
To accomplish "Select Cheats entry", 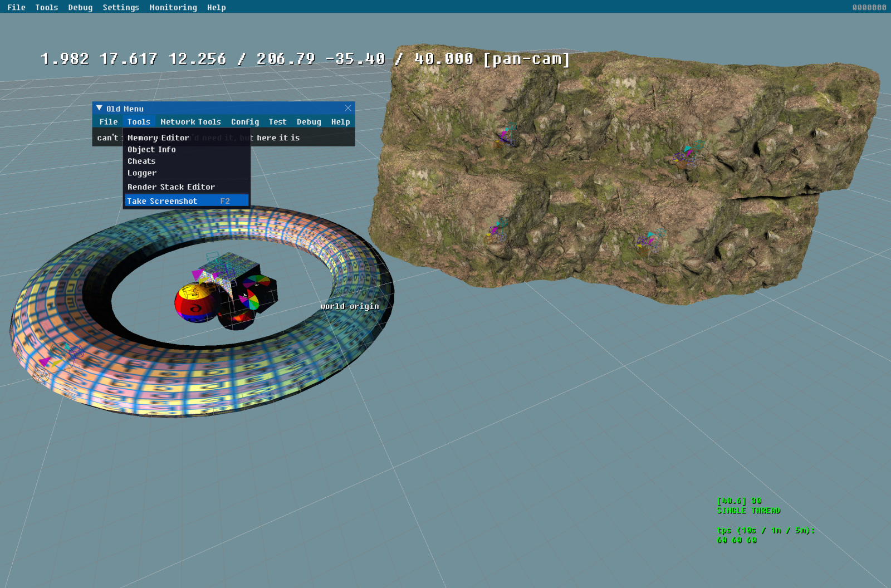I will tap(187, 161).
